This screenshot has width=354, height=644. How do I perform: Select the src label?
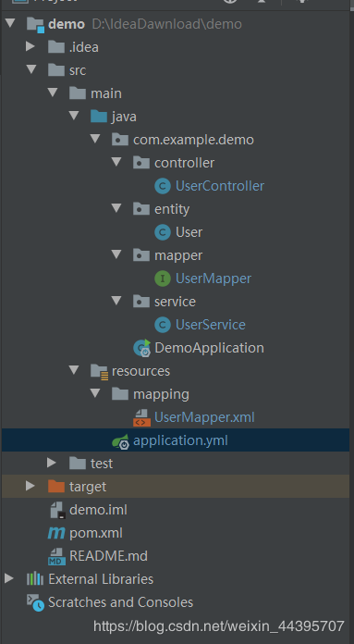78,70
